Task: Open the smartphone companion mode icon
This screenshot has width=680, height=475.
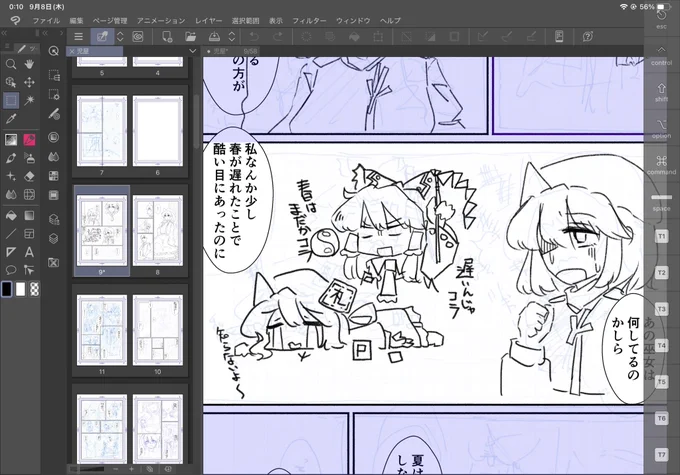Action: pyautogui.click(x=559, y=37)
